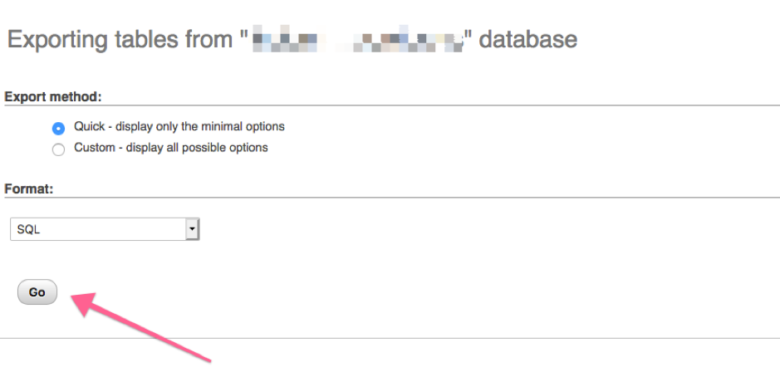Open the SQL format dropdown
Viewport: 780px width, 377px height.
click(x=105, y=229)
